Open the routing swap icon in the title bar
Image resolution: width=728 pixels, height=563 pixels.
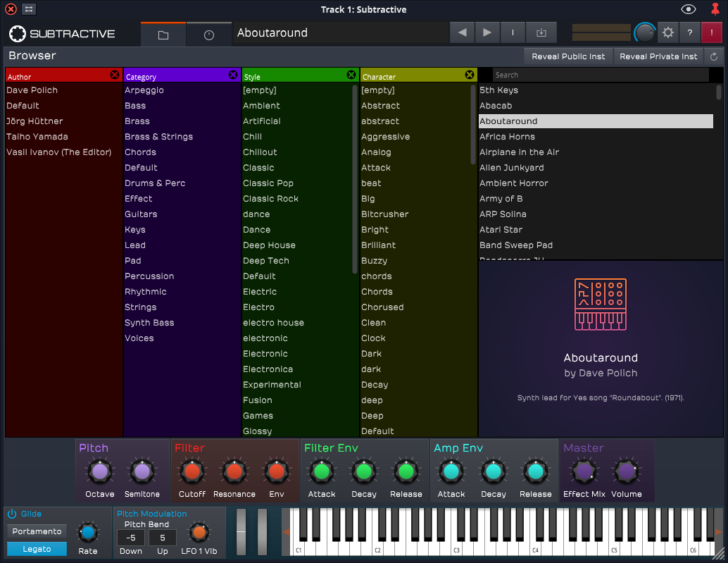29,9
